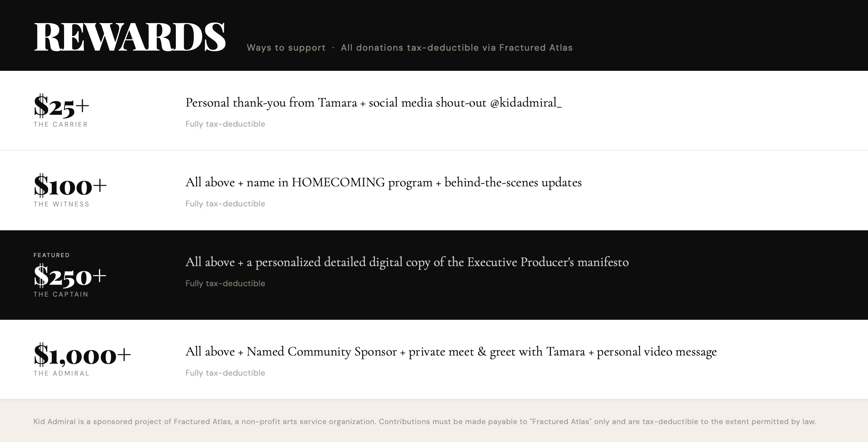Click the Fractured Atlas footer disclaimer
This screenshot has width=868, height=442.
point(425,422)
